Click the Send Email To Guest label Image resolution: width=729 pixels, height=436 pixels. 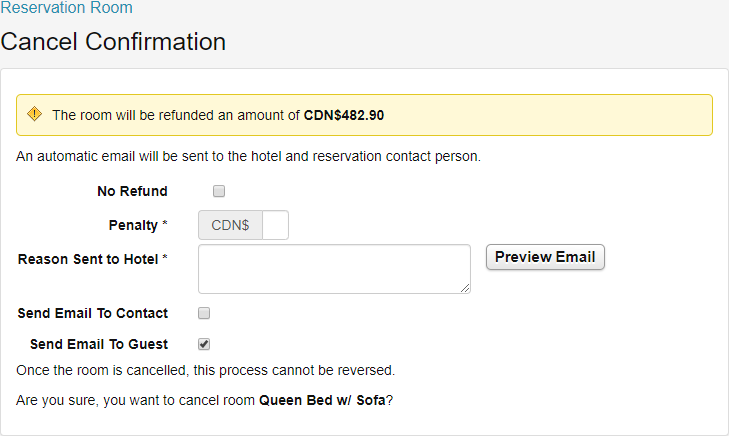tap(99, 344)
